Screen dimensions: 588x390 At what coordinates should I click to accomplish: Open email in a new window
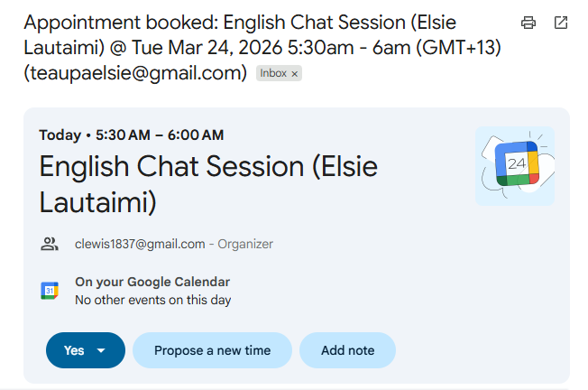pyautogui.click(x=560, y=23)
